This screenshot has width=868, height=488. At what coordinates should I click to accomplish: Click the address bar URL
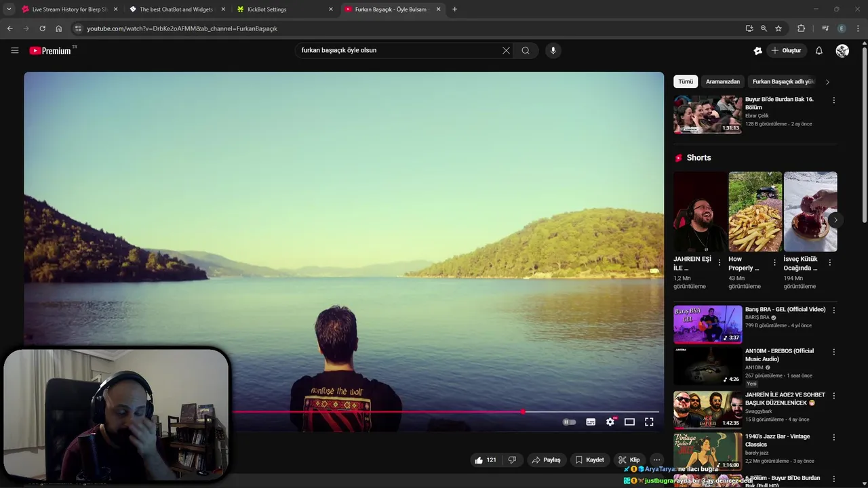click(182, 28)
